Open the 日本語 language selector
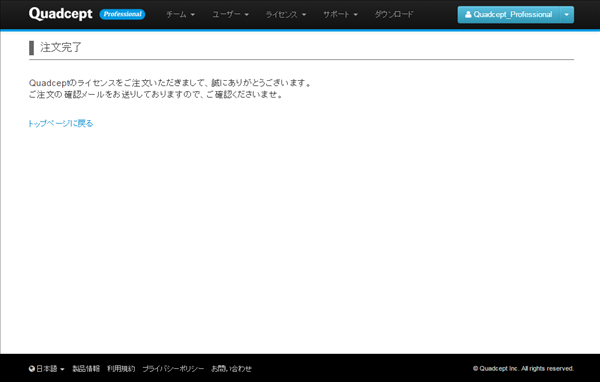 (x=47, y=369)
